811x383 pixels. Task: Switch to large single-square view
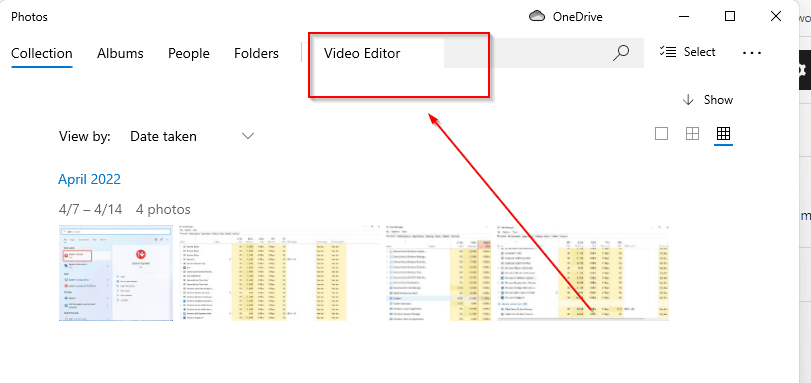(661, 134)
